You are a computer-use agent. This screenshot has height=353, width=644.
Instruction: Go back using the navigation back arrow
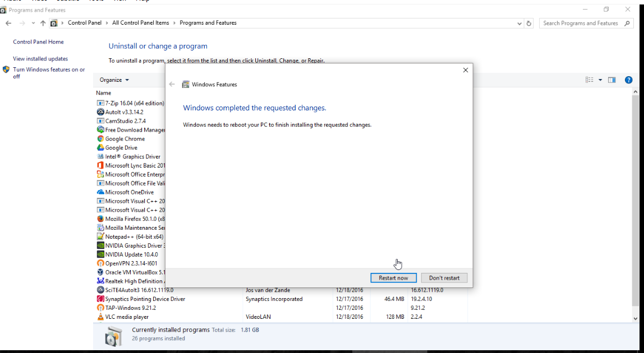click(8, 24)
